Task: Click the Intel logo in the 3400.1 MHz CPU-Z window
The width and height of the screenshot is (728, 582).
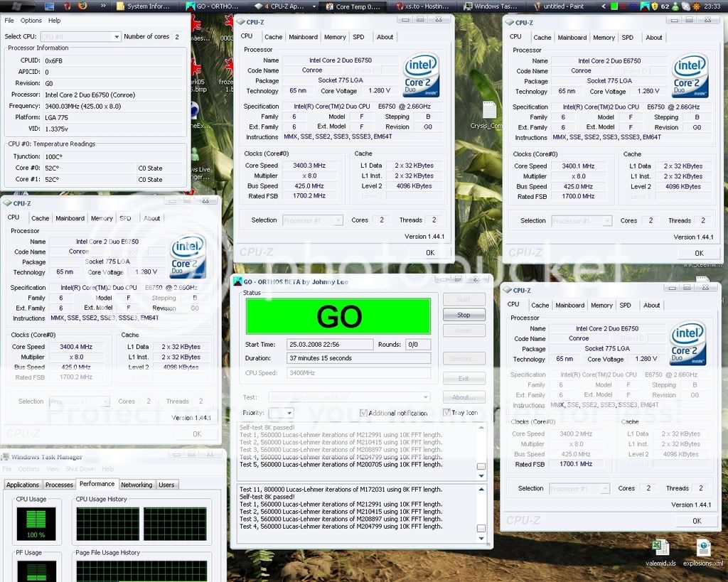Action: 690,75
